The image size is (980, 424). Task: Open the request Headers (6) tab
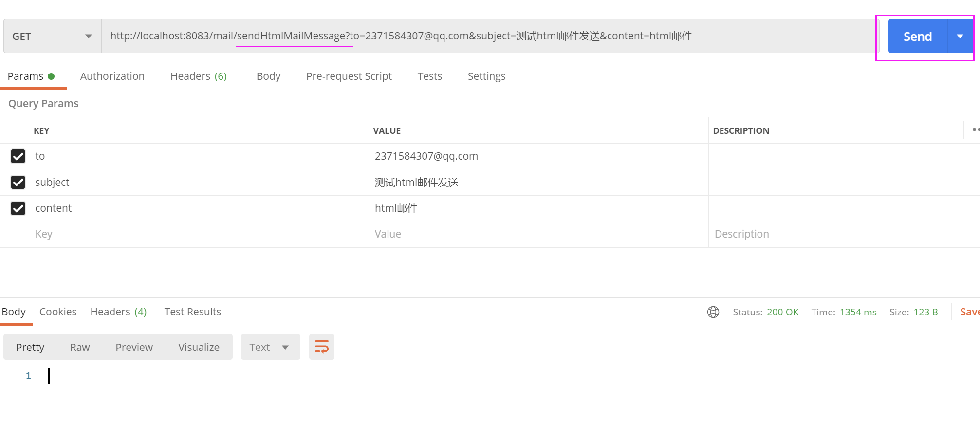click(199, 76)
